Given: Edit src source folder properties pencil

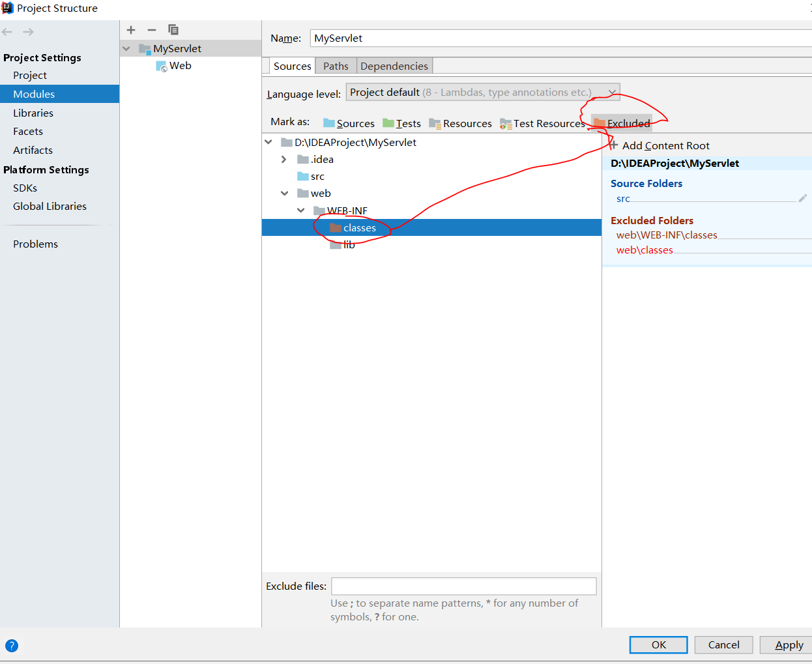Looking at the screenshot, I should pos(803,198).
